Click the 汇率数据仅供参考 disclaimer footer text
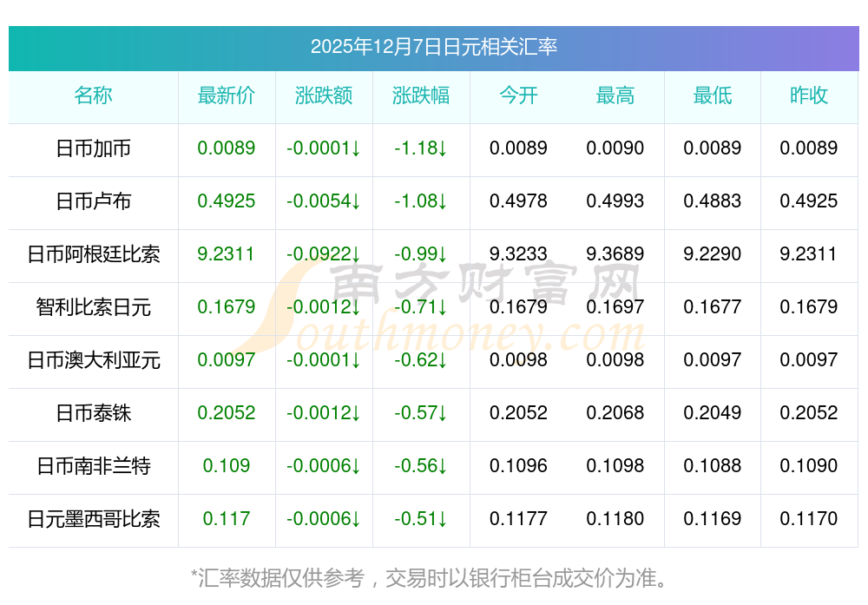Viewport: 868px width, 605px height. pyautogui.click(x=433, y=577)
